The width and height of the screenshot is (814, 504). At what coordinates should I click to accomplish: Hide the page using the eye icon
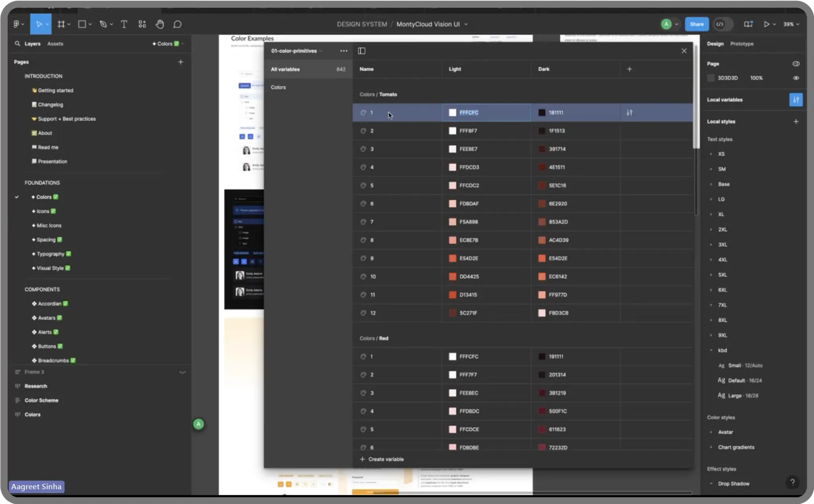[x=796, y=78]
